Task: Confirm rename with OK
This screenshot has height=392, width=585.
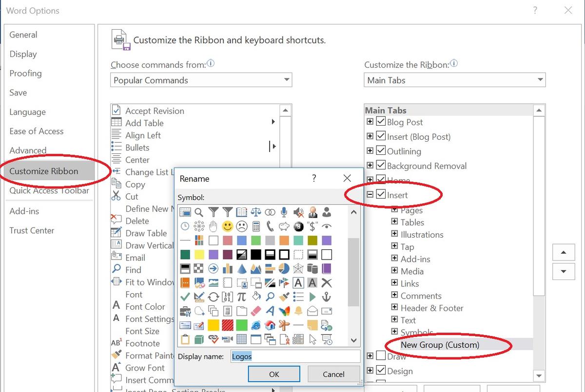Action: click(273, 373)
